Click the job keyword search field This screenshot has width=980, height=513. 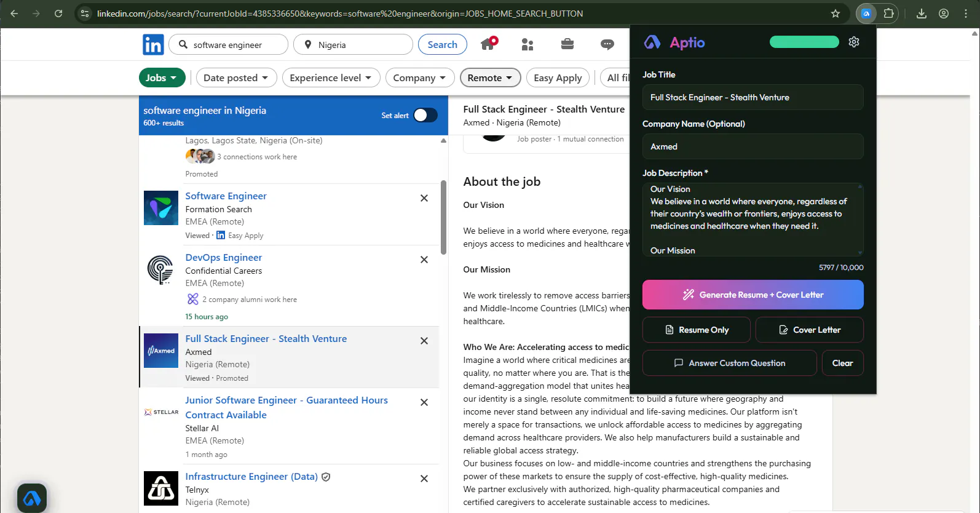click(x=229, y=44)
